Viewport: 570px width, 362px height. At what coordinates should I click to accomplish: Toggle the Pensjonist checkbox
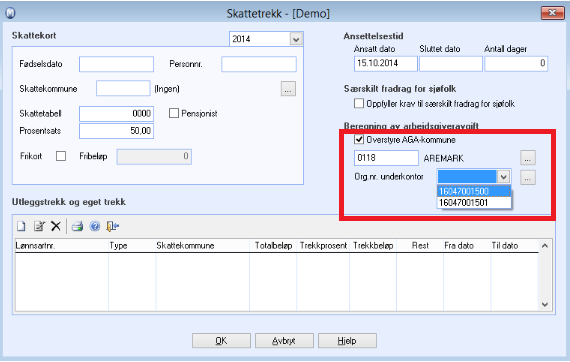pos(174,113)
